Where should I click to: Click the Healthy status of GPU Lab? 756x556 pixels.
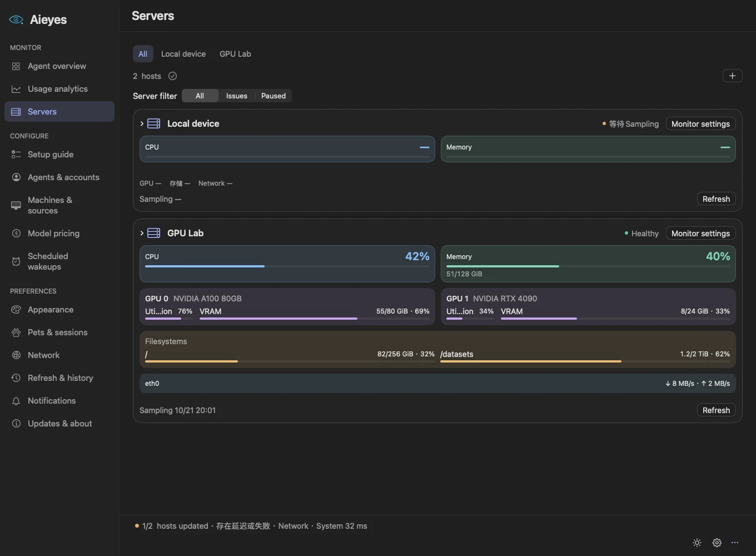click(641, 234)
